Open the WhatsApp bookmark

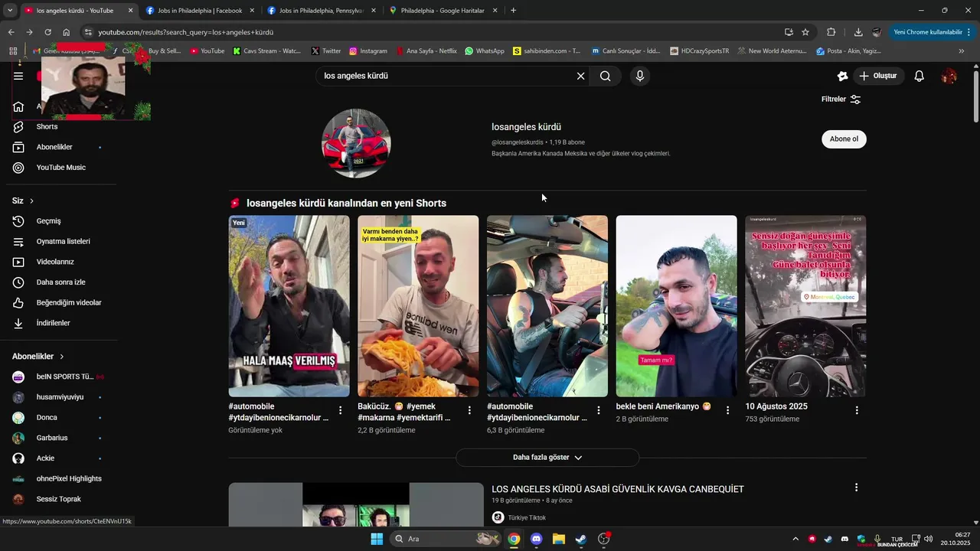[484, 51]
